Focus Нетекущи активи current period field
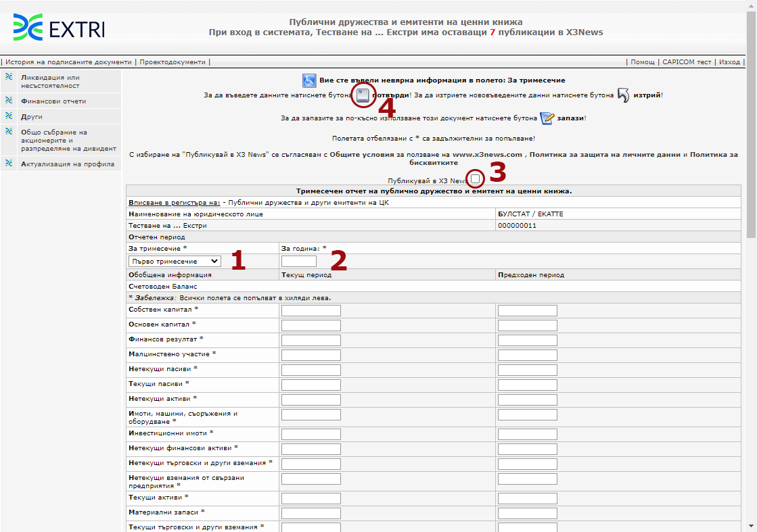The height and width of the screenshot is (532, 757). coord(311,400)
